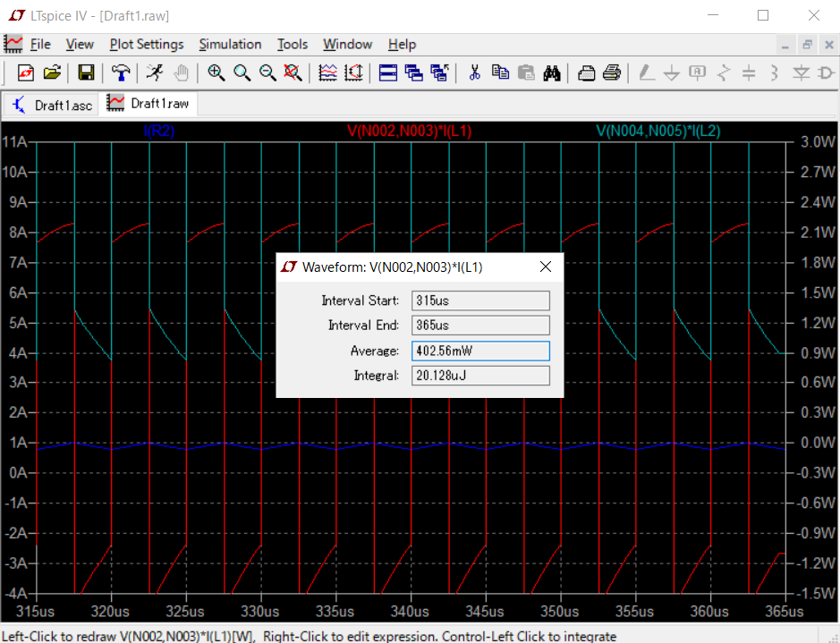Open the View menu
This screenshot has height=643, width=840.
tap(80, 45)
